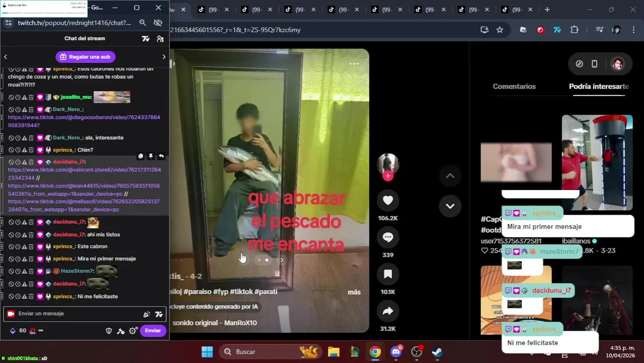Open site settings icon in Twitch popout address bar
This screenshot has width=644, height=363.
(x=8, y=23)
